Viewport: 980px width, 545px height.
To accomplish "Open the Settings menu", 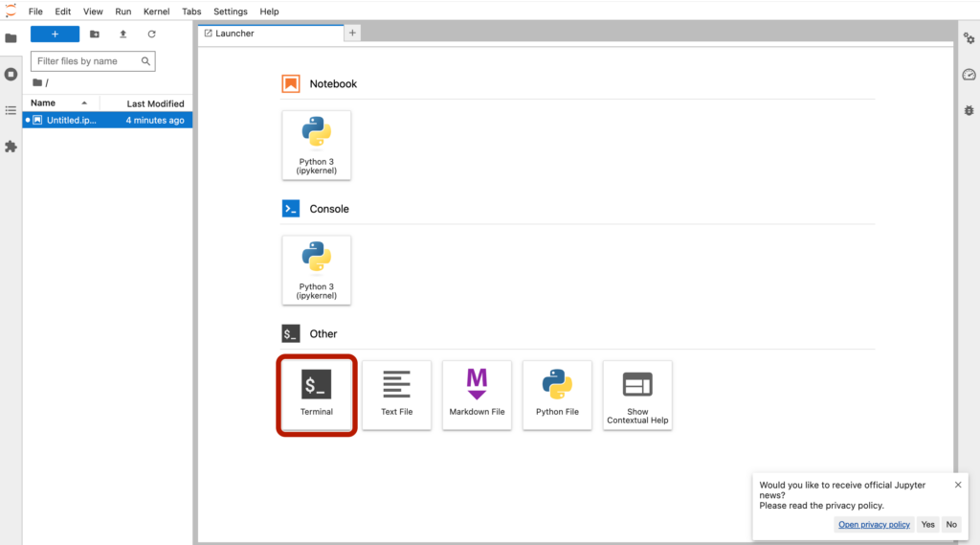I will pyautogui.click(x=231, y=11).
